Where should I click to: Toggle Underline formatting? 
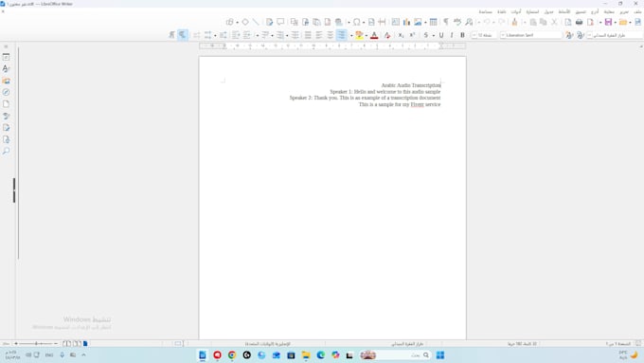pos(441,35)
